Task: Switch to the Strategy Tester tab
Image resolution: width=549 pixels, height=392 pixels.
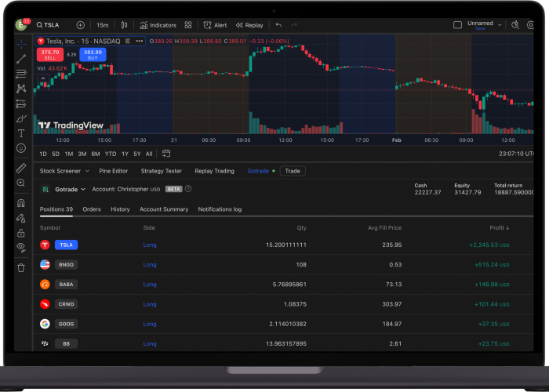Action: coord(161,171)
